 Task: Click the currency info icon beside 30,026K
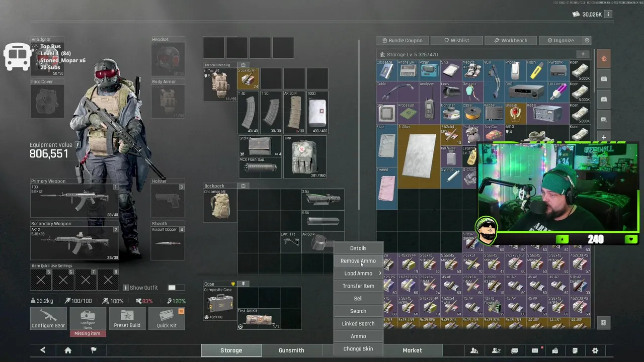[x=608, y=15]
